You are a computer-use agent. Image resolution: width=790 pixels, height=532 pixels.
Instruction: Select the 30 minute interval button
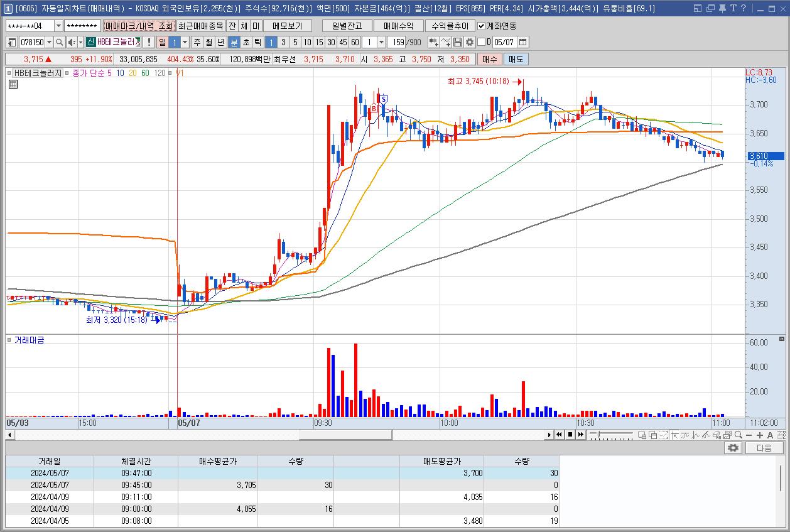click(x=331, y=42)
